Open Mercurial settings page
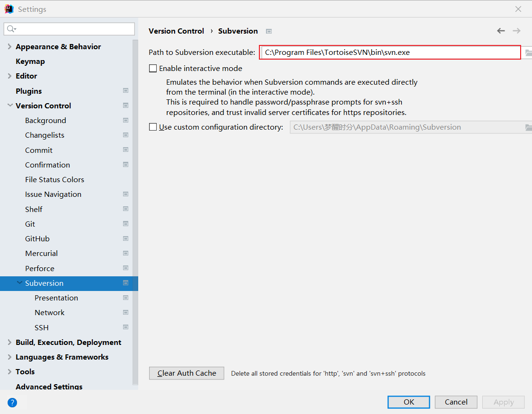The image size is (532, 414). pyautogui.click(x=41, y=254)
